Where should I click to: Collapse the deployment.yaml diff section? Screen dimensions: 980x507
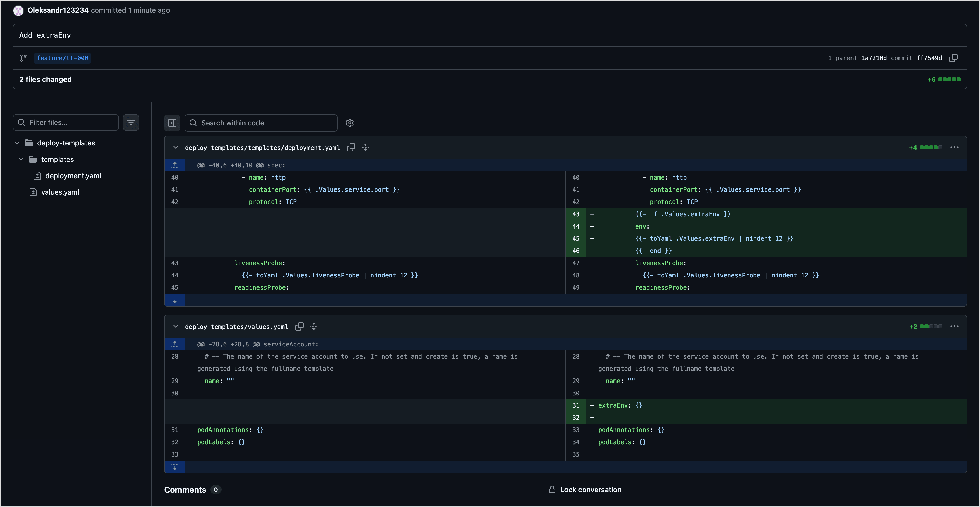176,147
